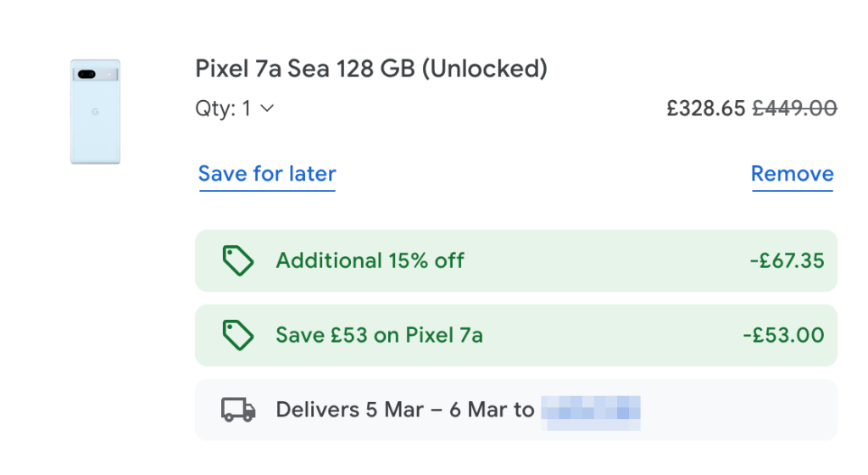Click the discounted price £328.65
Image resolution: width=868 pixels, height=475 pixels.
(x=705, y=109)
